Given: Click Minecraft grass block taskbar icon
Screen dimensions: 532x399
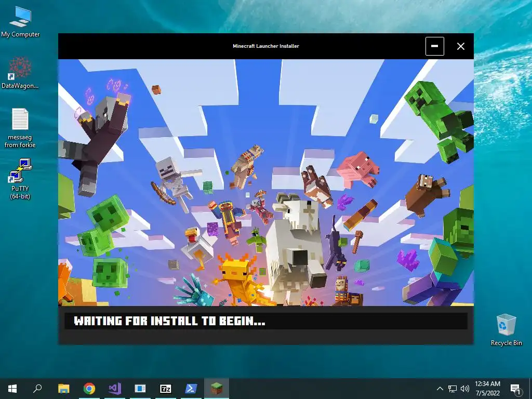Looking at the screenshot, I should [x=217, y=389].
